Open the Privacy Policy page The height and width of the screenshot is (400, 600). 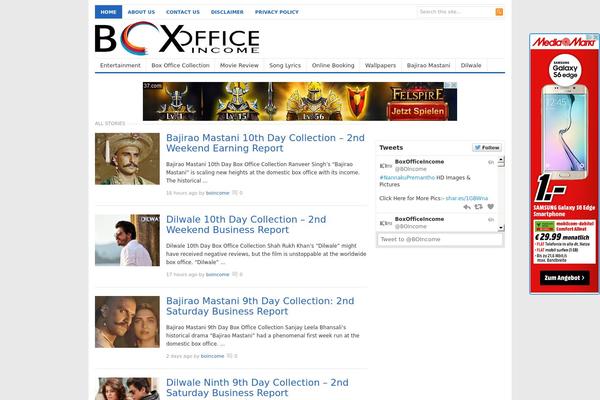point(277,12)
